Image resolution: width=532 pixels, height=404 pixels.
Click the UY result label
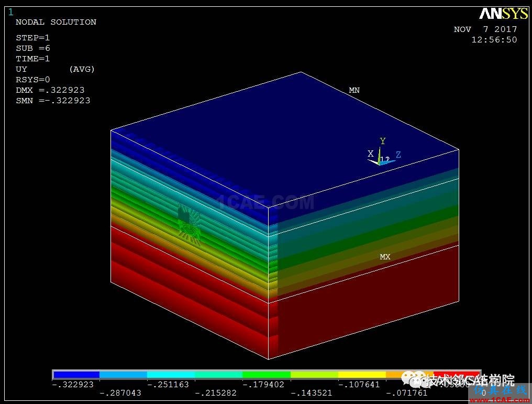(x=21, y=69)
